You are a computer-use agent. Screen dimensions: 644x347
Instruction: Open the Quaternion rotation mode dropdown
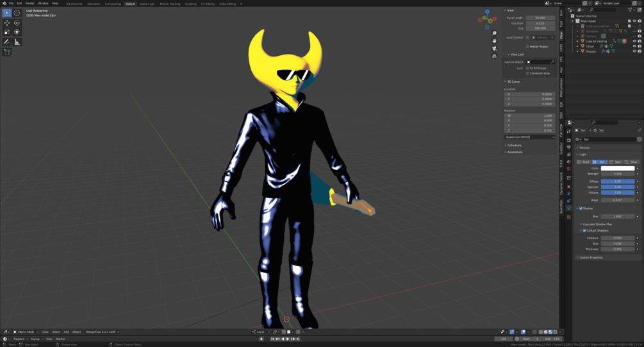coord(529,137)
